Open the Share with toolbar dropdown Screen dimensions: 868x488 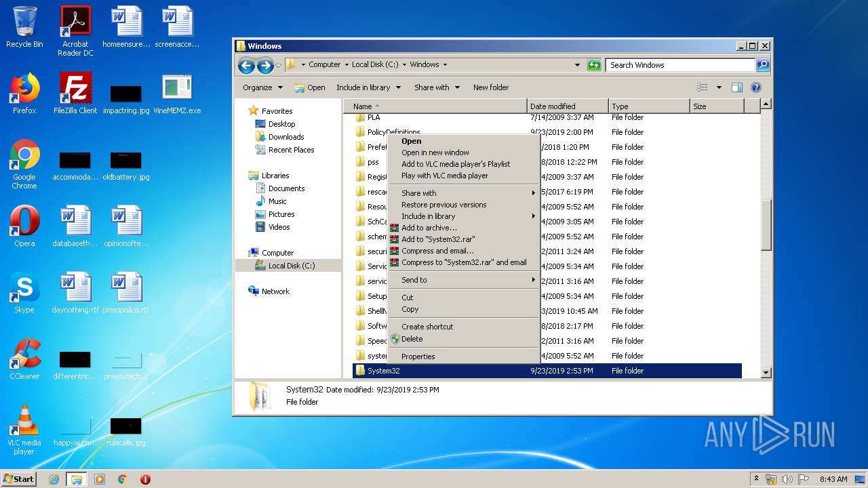(x=437, y=87)
